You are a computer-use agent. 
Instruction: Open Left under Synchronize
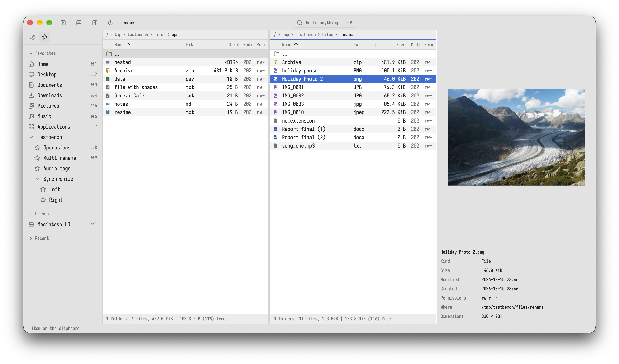tap(63, 189)
